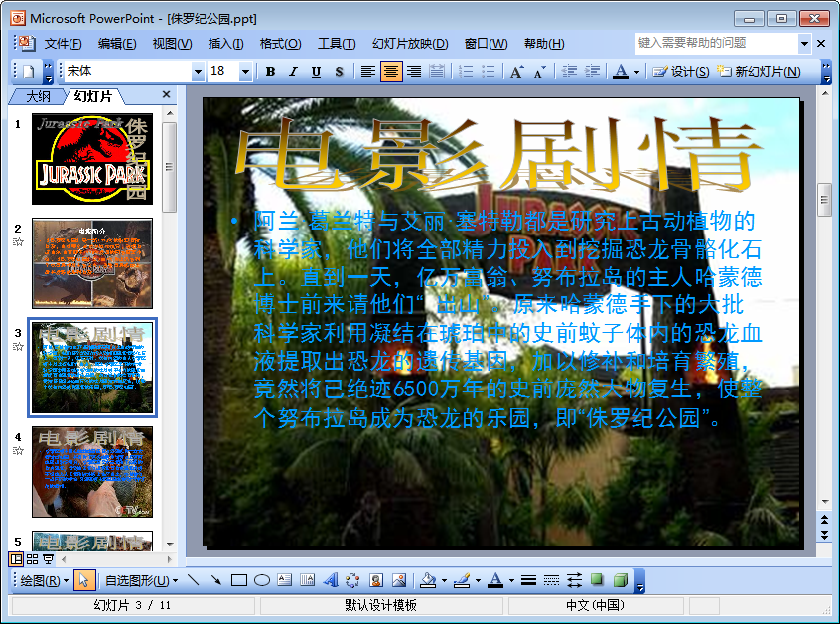Image resolution: width=840 pixels, height=624 pixels.
Task: Align text right
Action: point(414,72)
